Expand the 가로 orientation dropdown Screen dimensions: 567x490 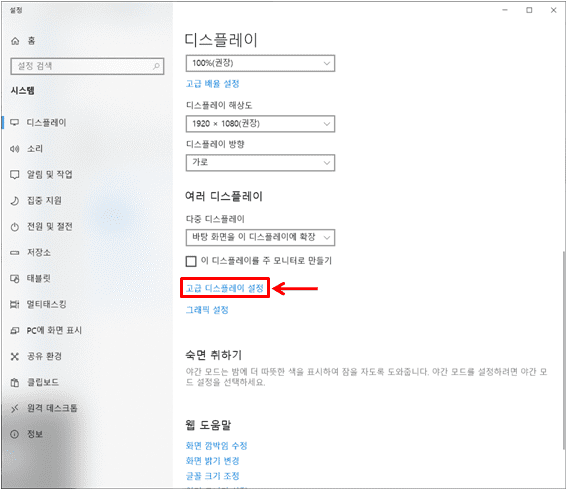coord(260,162)
